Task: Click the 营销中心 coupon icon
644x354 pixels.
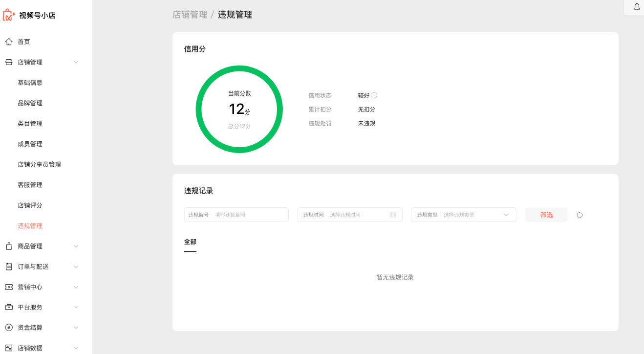Action: click(x=9, y=287)
